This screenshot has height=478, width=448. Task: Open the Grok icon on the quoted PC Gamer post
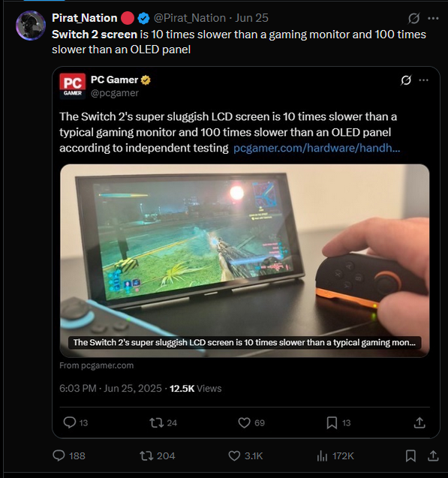406,80
